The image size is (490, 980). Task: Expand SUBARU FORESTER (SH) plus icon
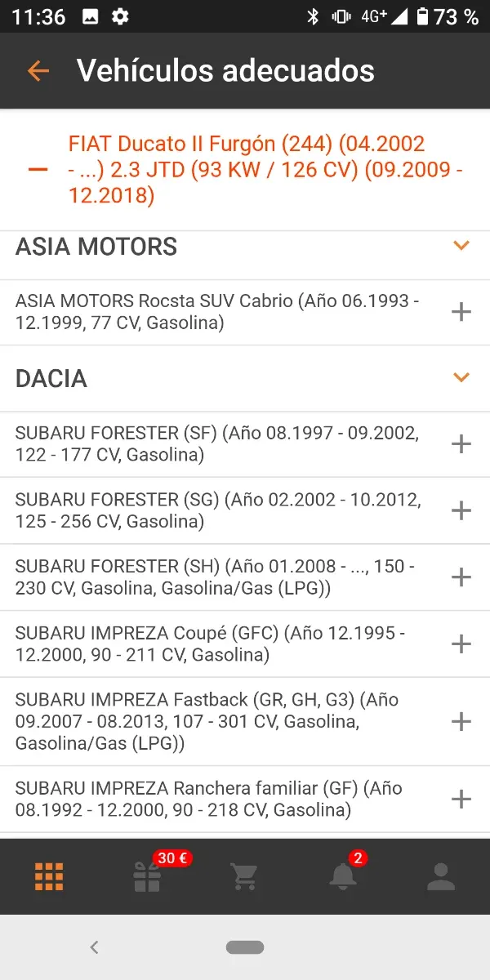click(461, 577)
